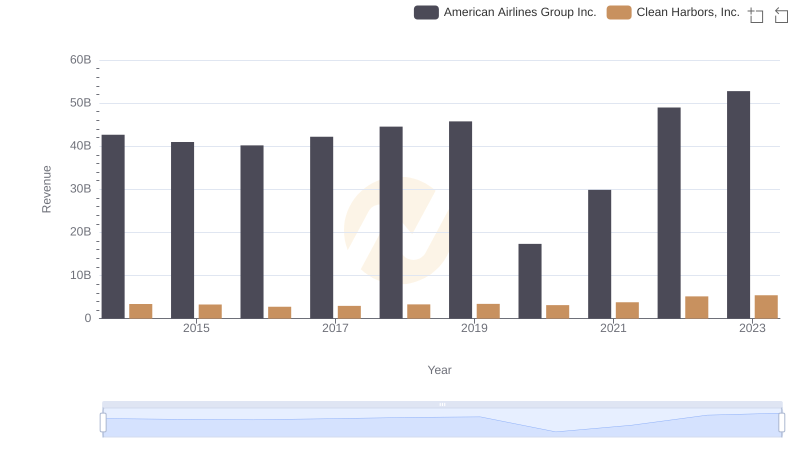Click the 2015 x-axis label

[196, 328]
